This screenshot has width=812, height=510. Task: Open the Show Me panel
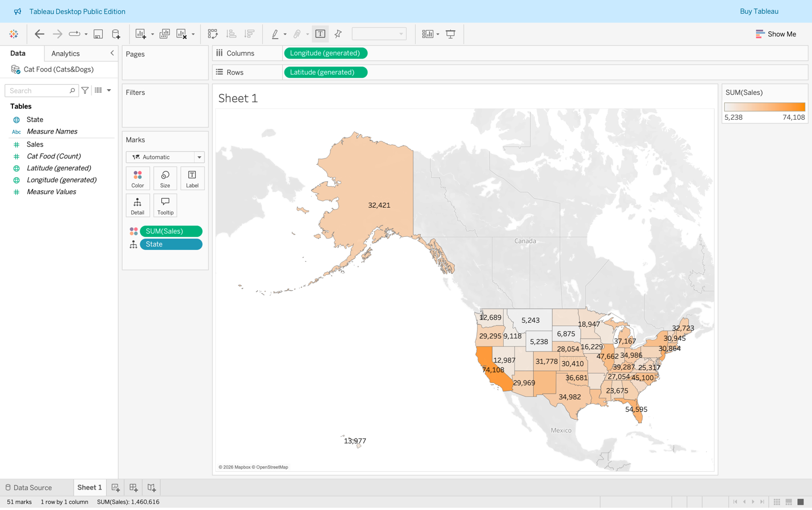(x=776, y=34)
